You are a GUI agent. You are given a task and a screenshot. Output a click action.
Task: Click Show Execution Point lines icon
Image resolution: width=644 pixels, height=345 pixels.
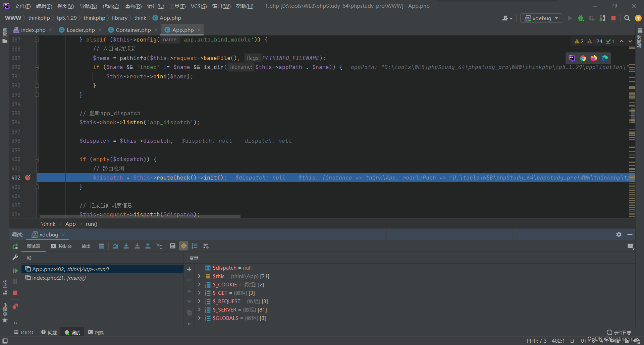point(102,246)
